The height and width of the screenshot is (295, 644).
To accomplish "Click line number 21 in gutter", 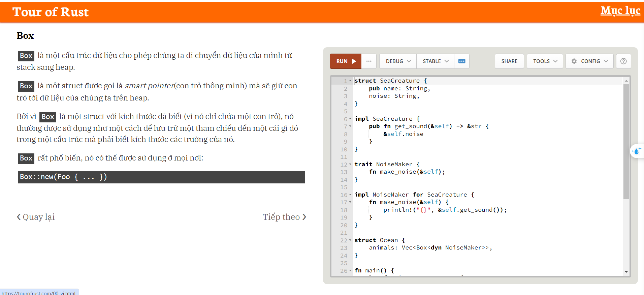I will point(344,233).
